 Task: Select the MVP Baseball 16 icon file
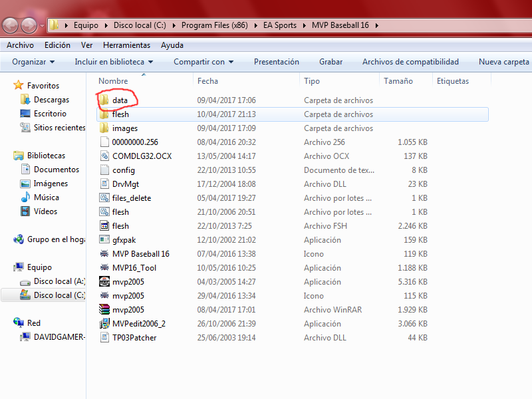point(104,254)
